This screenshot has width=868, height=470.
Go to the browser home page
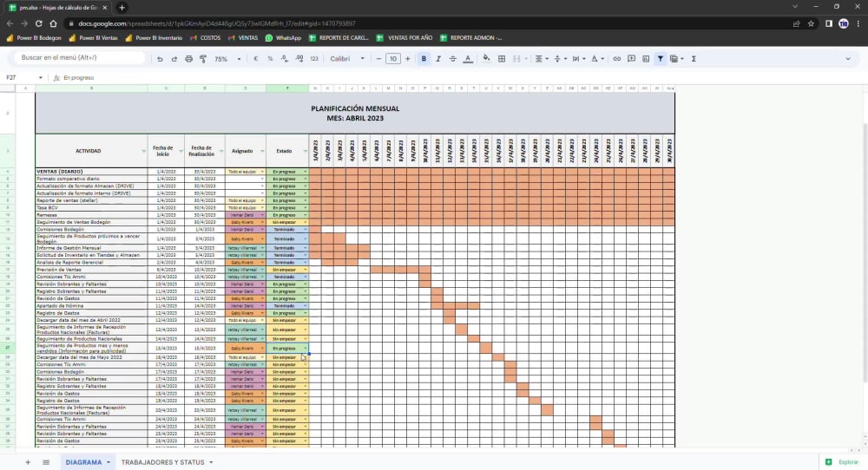53,23
